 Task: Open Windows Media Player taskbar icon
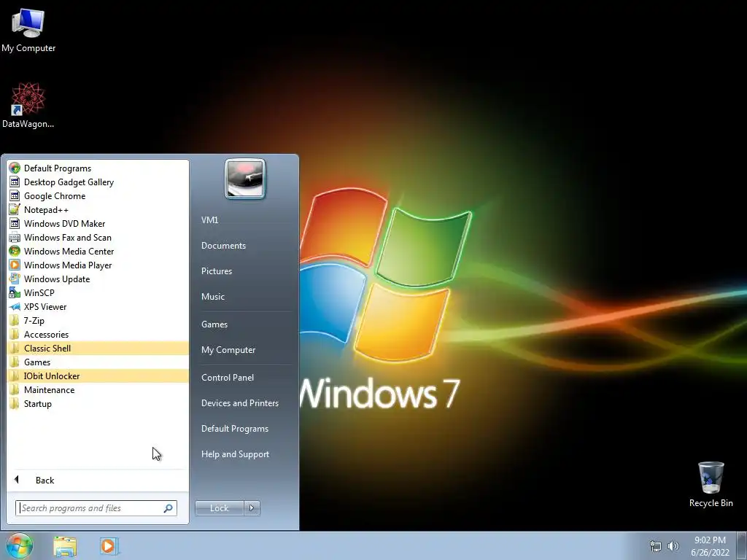point(108,546)
